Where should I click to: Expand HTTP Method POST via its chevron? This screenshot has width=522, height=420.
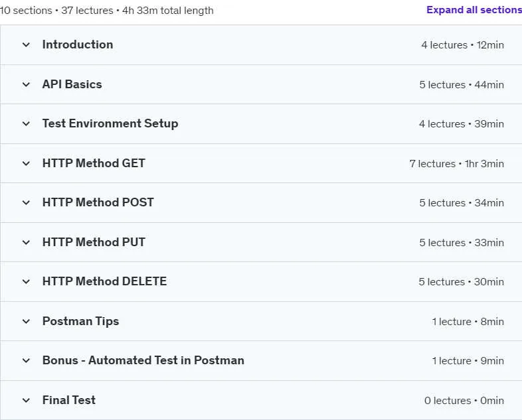tap(26, 202)
